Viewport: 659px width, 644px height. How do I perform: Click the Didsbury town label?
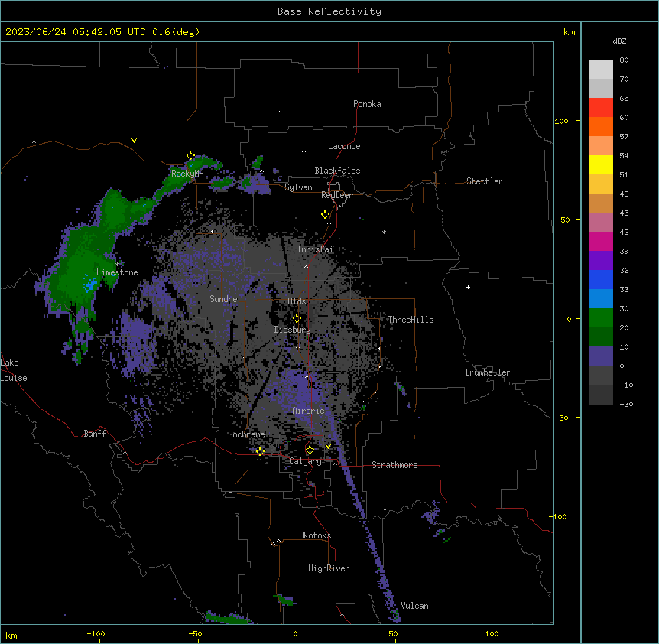(x=293, y=330)
